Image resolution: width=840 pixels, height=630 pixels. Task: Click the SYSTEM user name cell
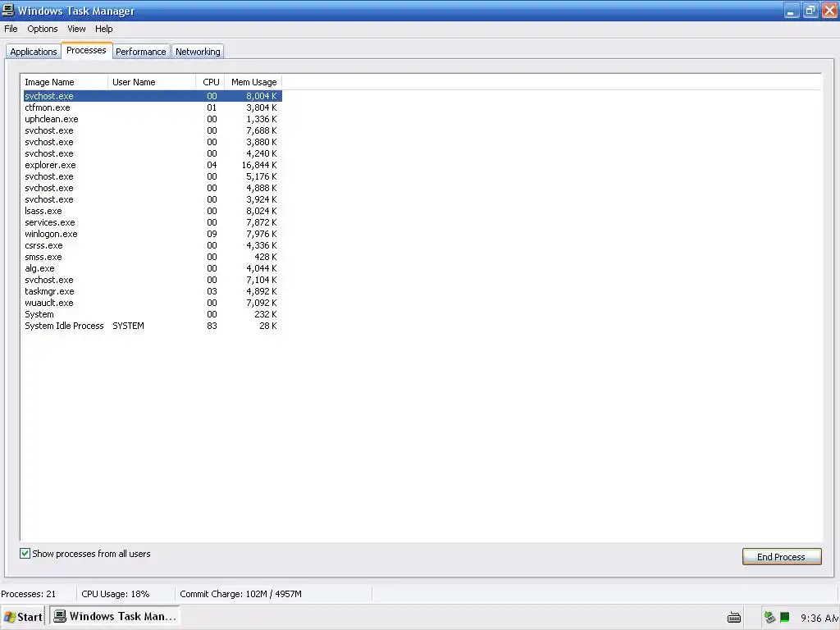coord(128,326)
